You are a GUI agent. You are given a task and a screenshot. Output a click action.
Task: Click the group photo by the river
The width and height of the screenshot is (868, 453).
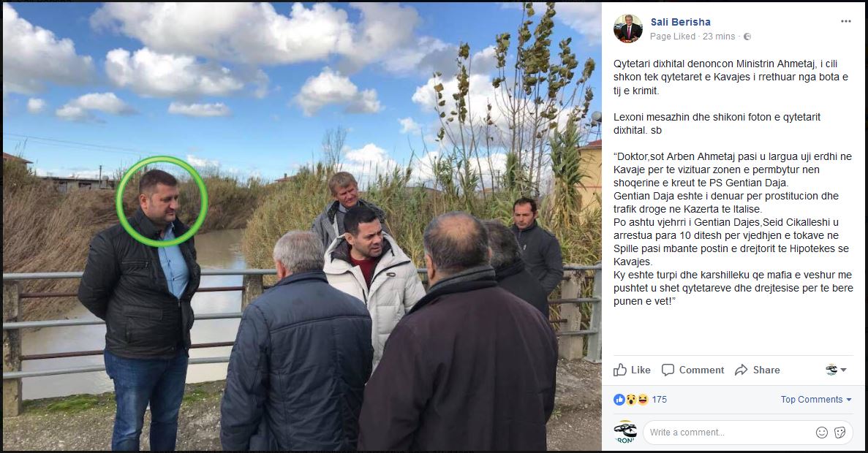coord(302,226)
